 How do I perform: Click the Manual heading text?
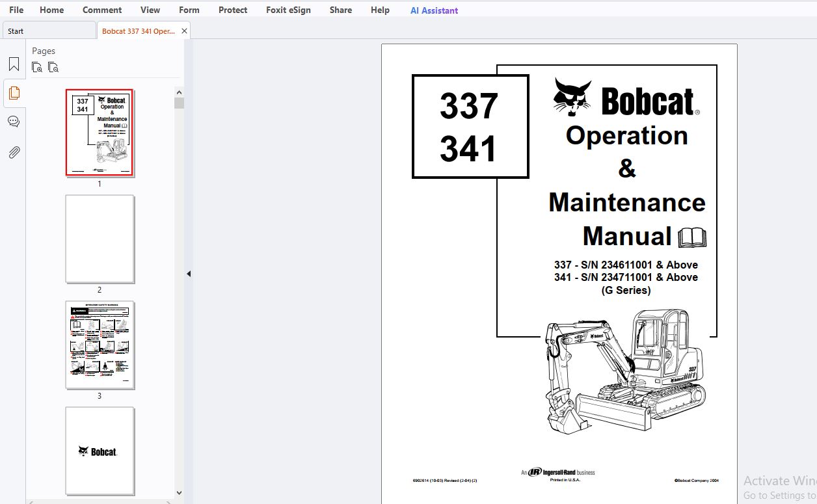(x=627, y=236)
